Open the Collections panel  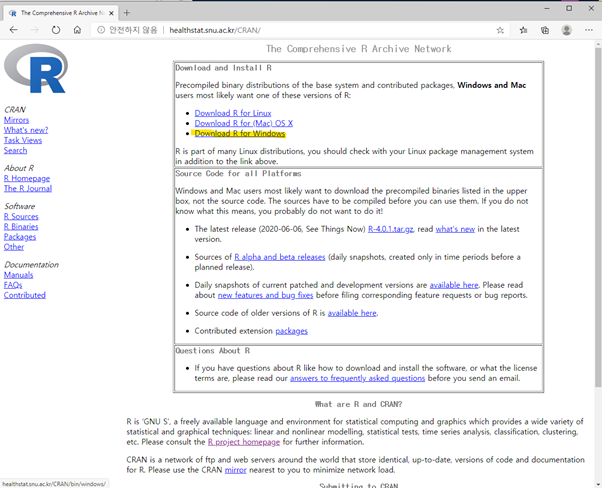click(545, 30)
